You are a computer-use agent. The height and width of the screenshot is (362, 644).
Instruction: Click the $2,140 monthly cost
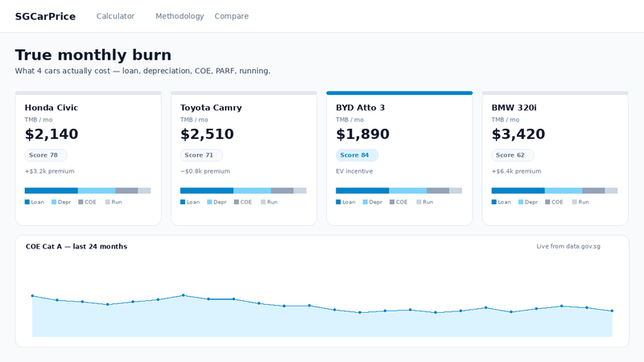(52, 134)
